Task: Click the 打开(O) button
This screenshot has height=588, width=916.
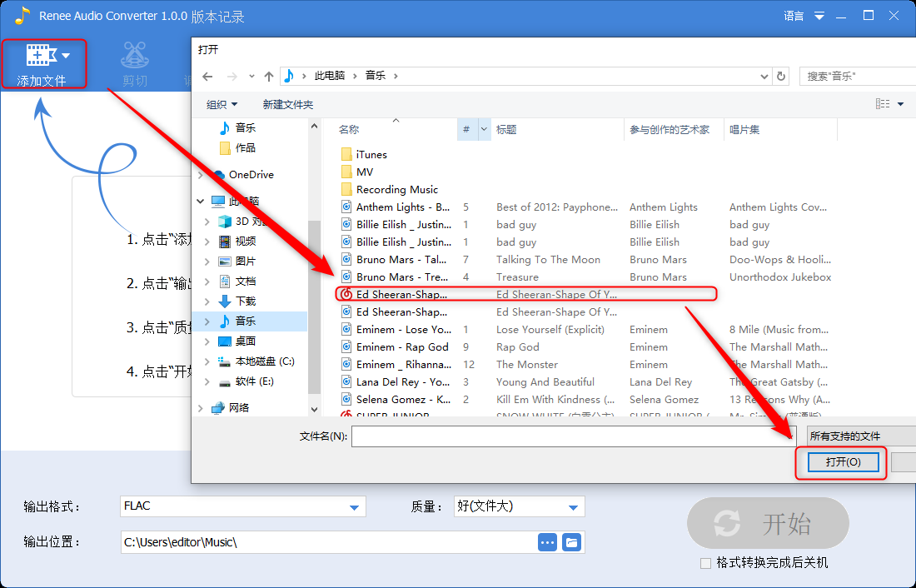Action: (x=843, y=462)
